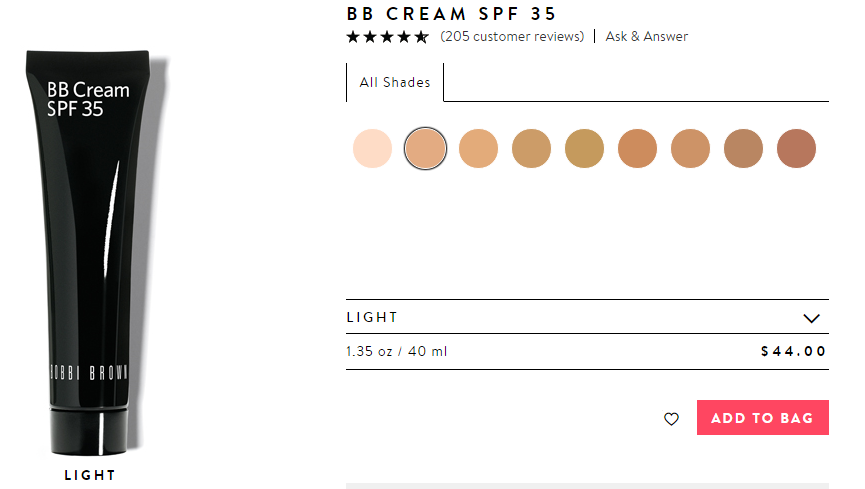Screen dimensions: 865x489
Task: Add product to wishlist with heart icon
Action: pos(671,419)
